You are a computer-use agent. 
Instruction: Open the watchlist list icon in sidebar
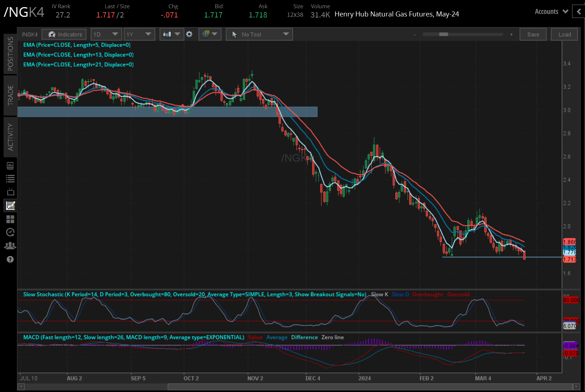(x=10, y=179)
